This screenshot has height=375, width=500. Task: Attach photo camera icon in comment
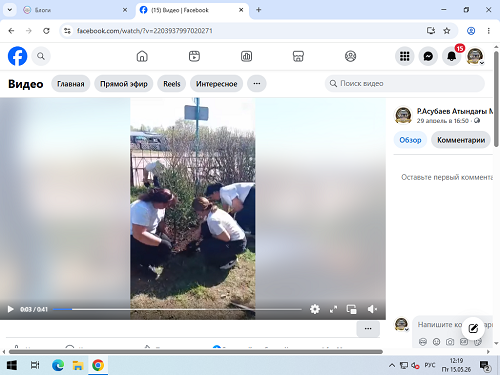[x=450, y=342]
